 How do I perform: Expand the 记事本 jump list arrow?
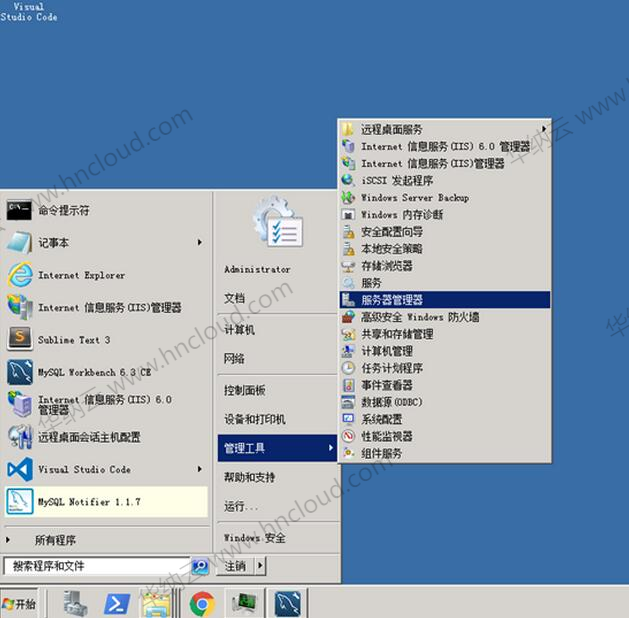(x=200, y=242)
